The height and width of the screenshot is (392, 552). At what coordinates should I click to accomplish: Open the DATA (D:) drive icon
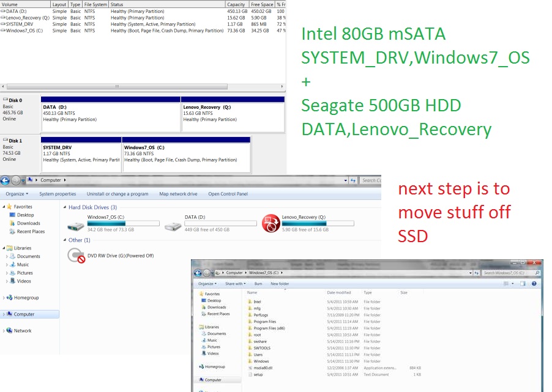point(173,226)
